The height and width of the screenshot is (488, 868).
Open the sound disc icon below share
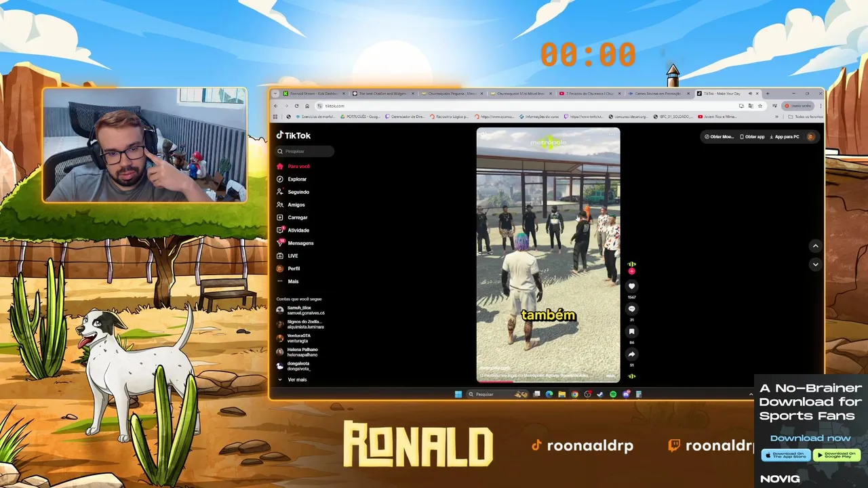[631, 376]
